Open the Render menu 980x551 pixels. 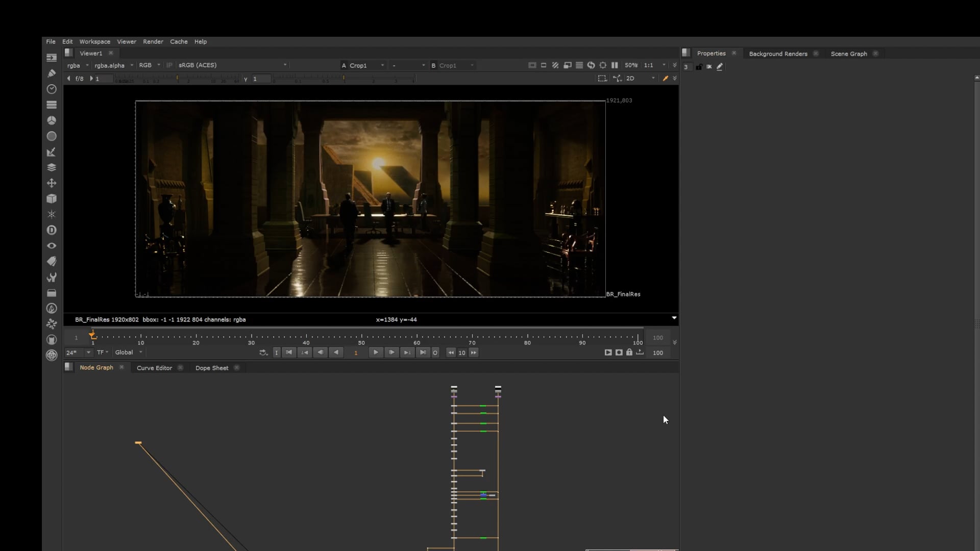click(153, 41)
